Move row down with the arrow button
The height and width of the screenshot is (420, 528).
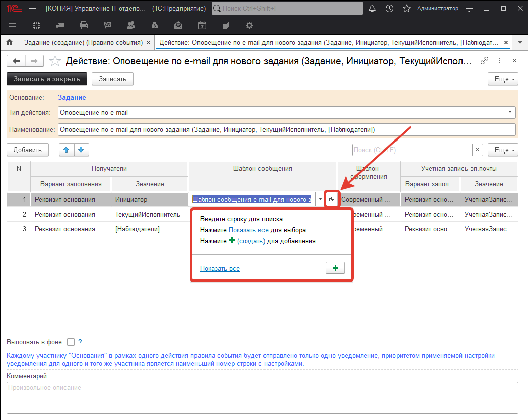(81, 150)
